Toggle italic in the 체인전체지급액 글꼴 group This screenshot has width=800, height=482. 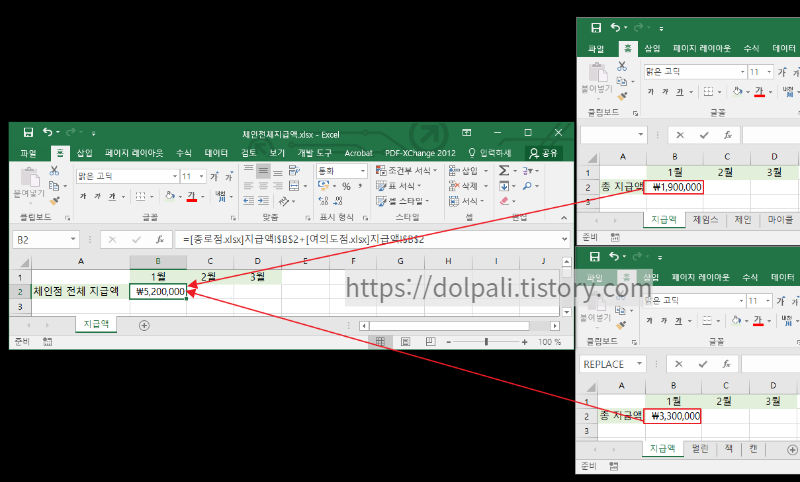pyautogui.click(x=97, y=196)
